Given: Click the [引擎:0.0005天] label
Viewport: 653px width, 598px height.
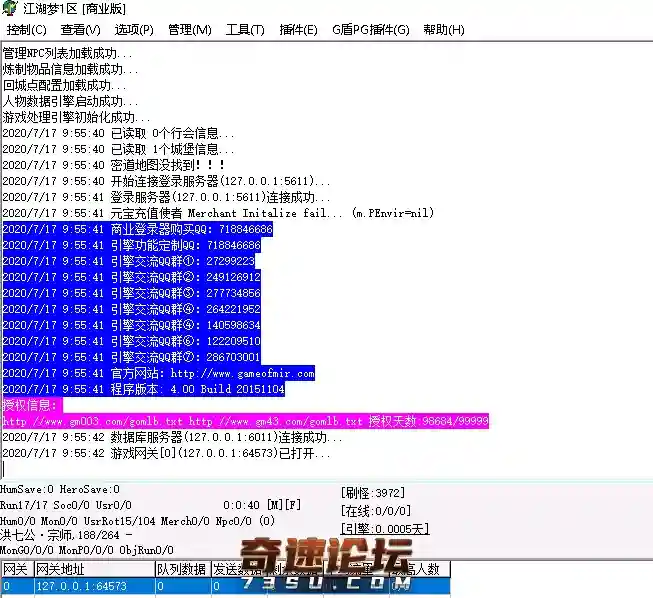Looking at the screenshot, I should 385,528.
